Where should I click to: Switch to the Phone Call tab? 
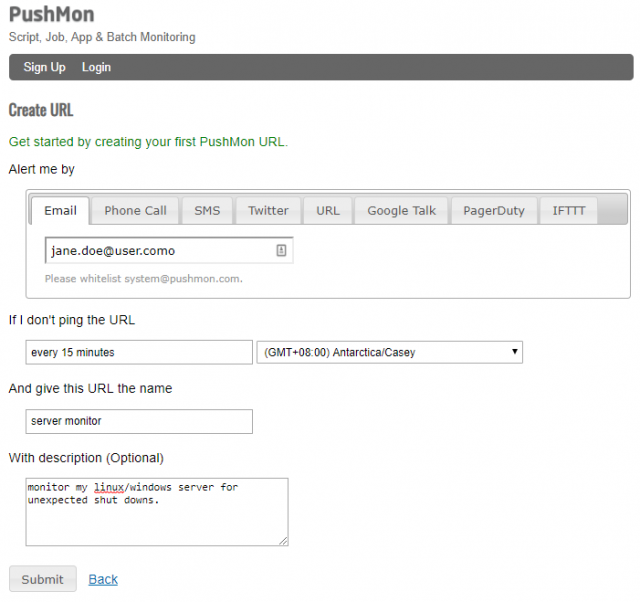[135, 211]
